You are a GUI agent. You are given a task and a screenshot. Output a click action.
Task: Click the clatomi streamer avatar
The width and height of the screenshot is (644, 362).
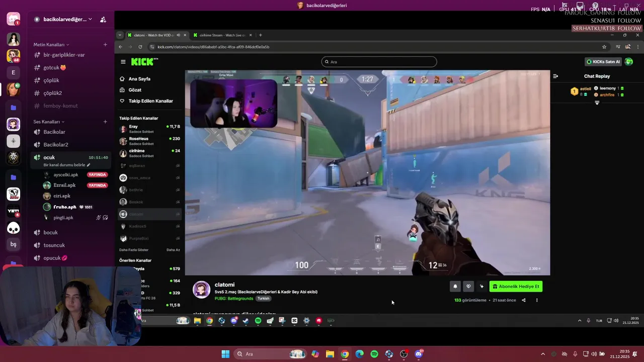202,290
